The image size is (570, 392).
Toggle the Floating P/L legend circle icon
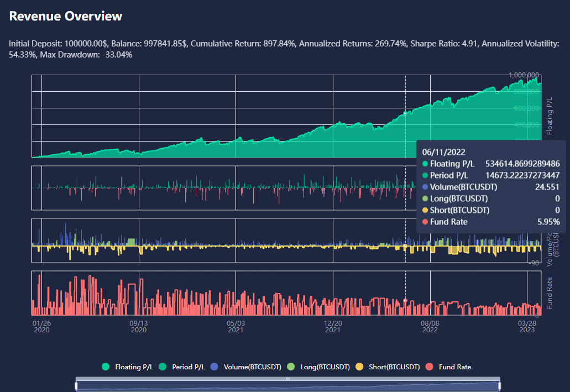[x=106, y=367]
